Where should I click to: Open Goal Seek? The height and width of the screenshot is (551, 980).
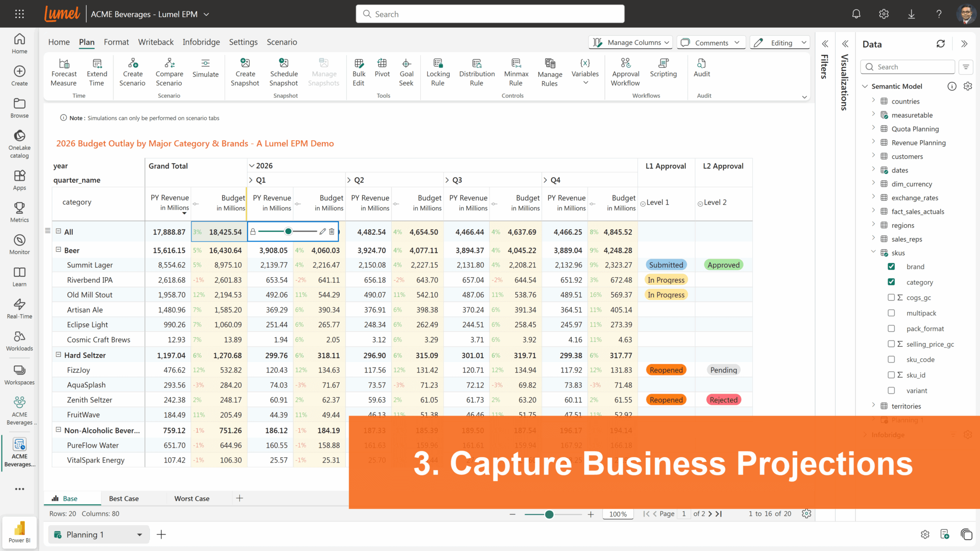pyautogui.click(x=406, y=72)
